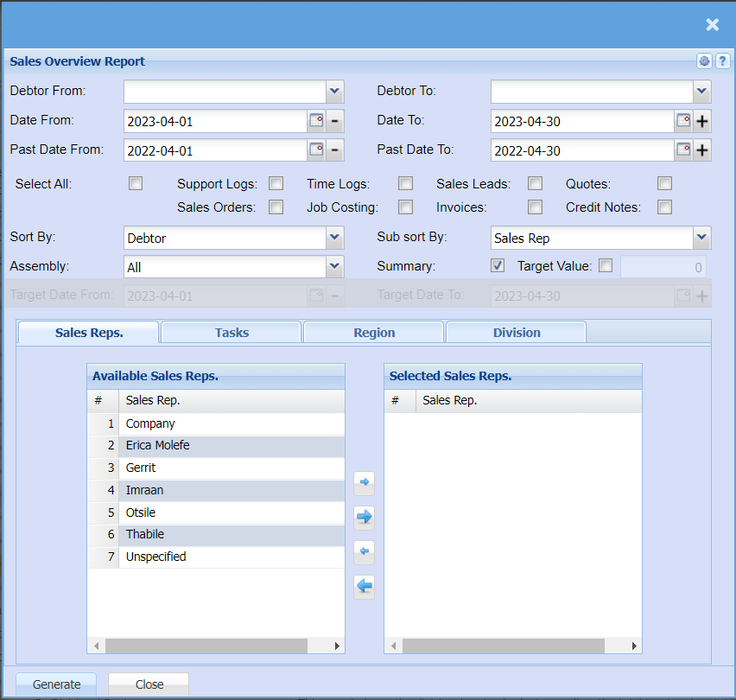The width and height of the screenshot is (736, 700).
Task: Click the Generate button
Action: (x=57, y=684)
